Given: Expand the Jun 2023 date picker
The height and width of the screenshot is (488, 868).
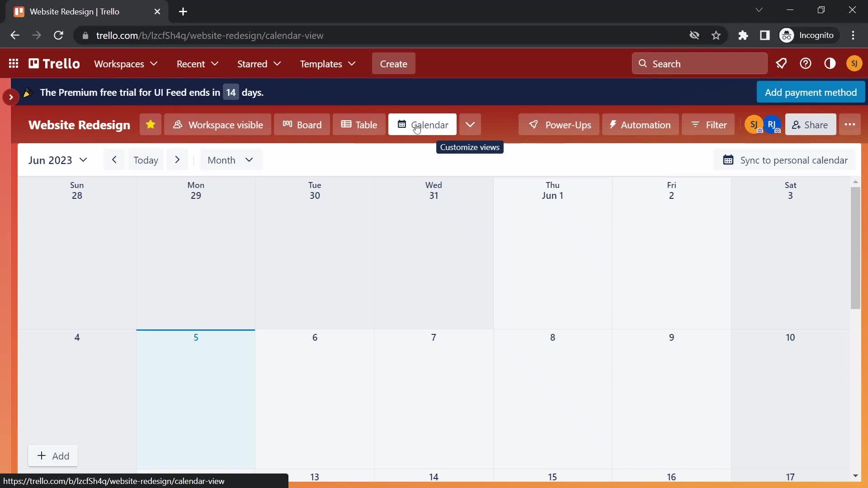Looking at the screenshot, I should tap(56, 160).
